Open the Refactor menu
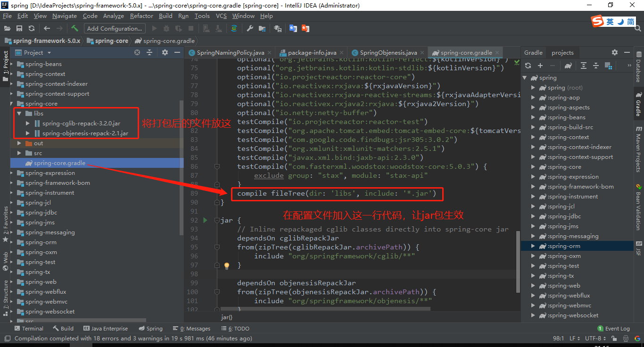 pos(141,16)
